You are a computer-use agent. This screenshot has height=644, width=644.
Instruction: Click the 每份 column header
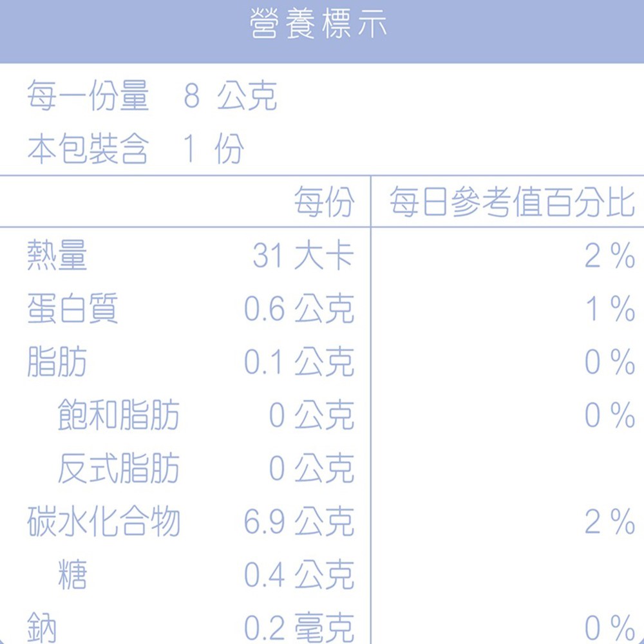coord(324,203)
